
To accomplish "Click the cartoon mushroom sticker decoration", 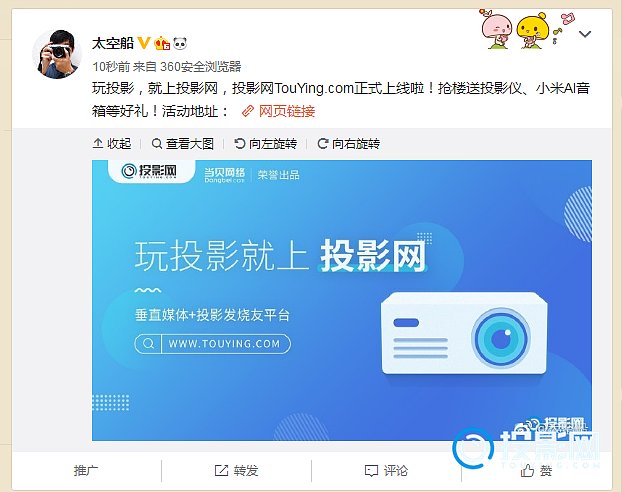I will point(528,29).
